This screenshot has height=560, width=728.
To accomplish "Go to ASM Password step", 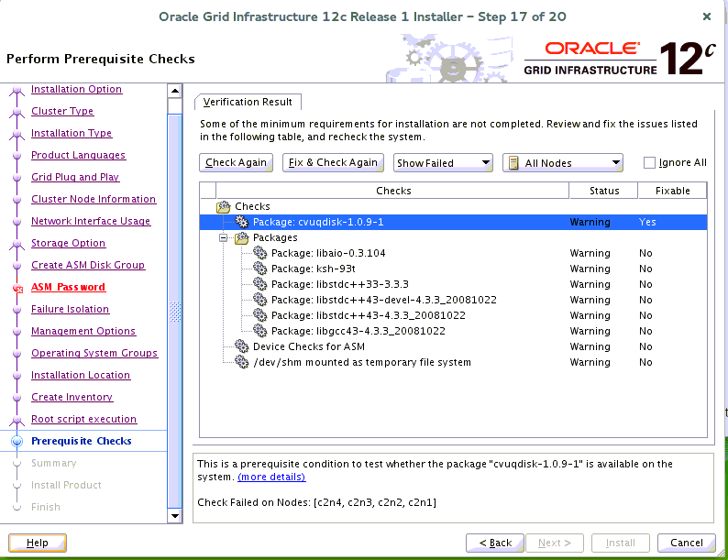I will pyautogui.click(x=68, y=287).
